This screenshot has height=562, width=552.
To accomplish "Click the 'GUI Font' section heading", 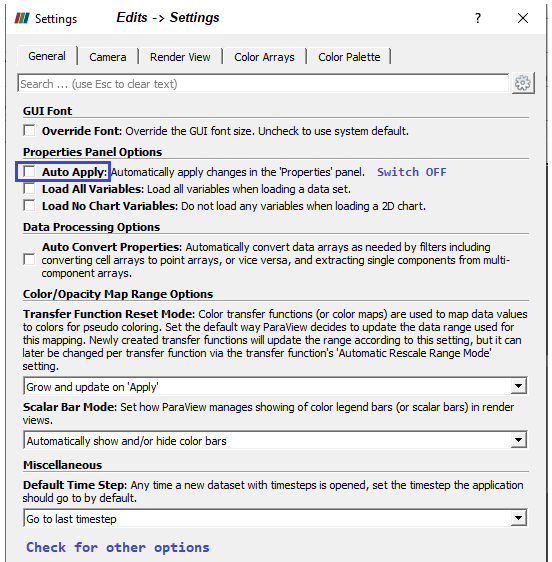I will tap(47, 111).
